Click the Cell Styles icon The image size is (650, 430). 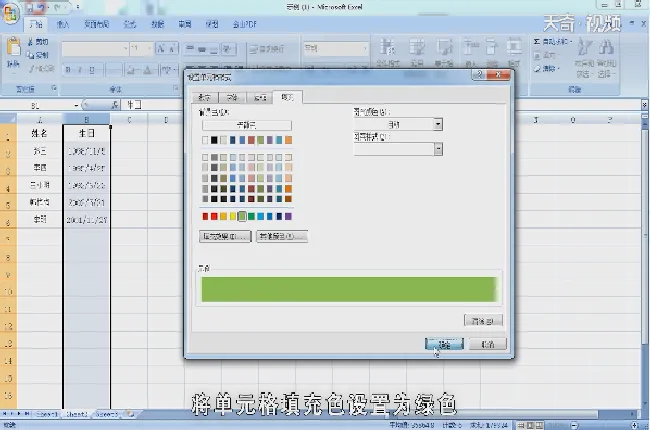[x=444, y=47]
